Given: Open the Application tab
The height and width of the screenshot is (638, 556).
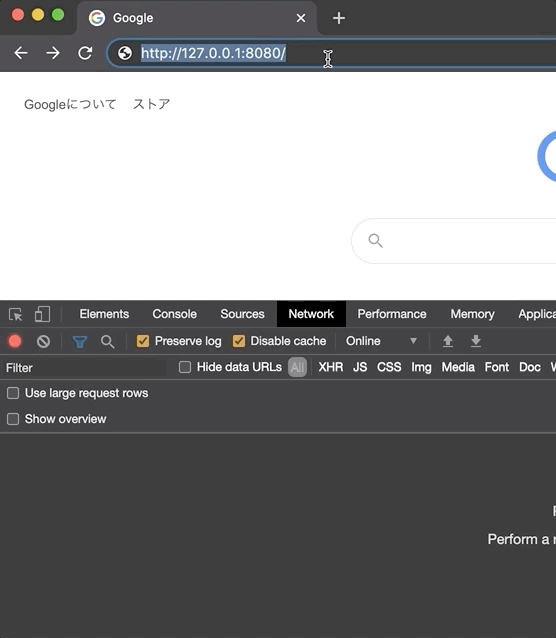Looking at the screenshot, I should [536, 314].
